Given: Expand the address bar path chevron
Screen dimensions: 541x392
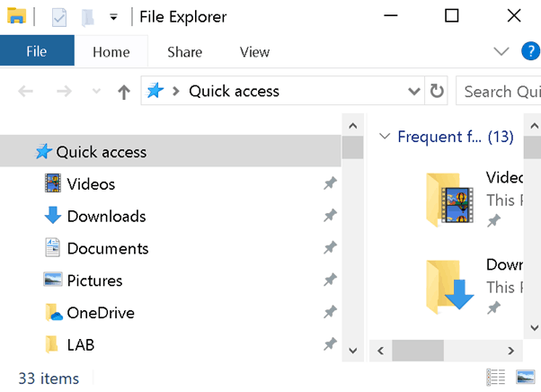Looking at the screenshot, I should [176, 91].
